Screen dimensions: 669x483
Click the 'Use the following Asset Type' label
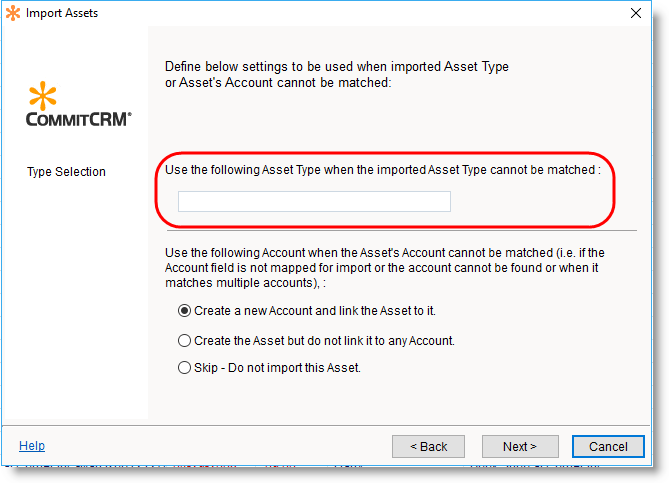(x=382, y=170)
